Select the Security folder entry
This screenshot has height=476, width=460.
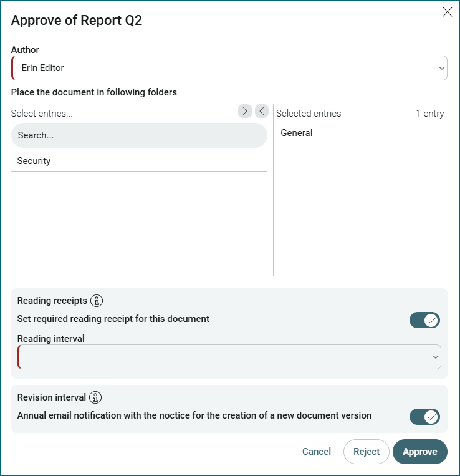click(x=139, y=161)
